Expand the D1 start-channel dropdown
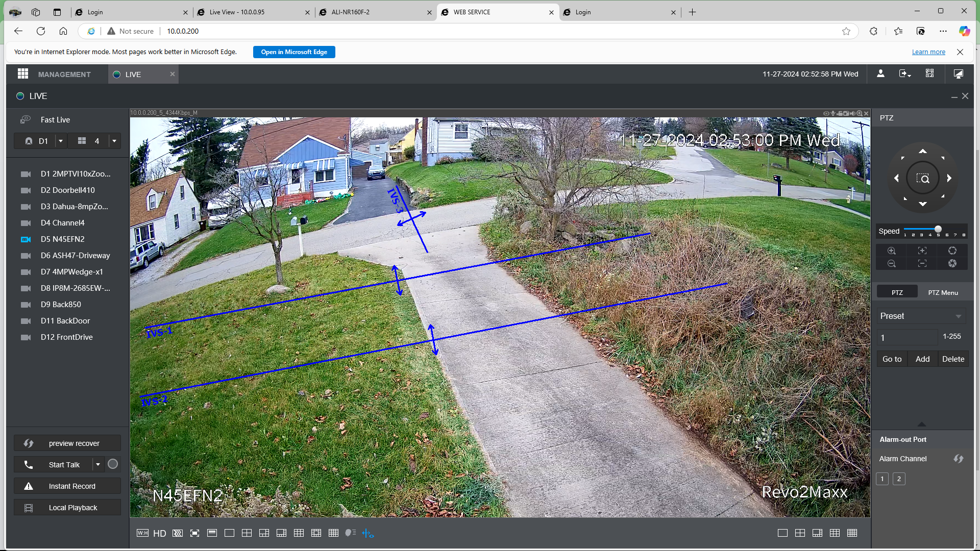The image size is (980, 551). pyautogui.click(x=61, y=141)
